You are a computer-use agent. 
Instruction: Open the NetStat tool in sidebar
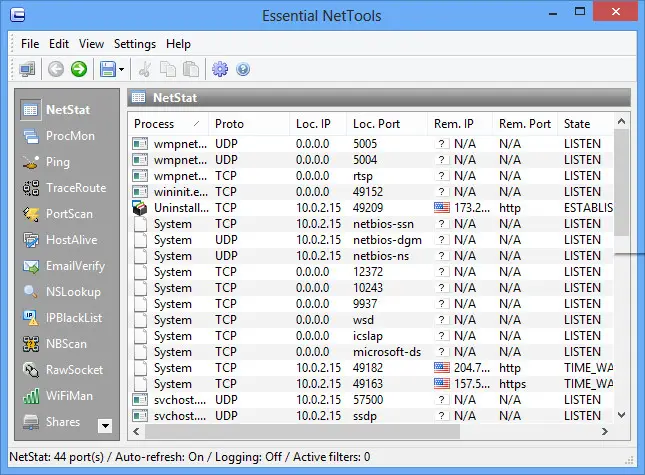[56, 110]
